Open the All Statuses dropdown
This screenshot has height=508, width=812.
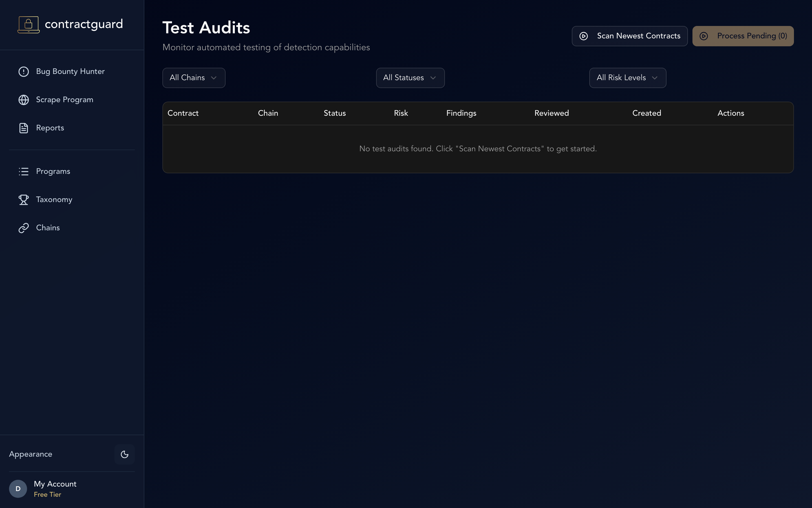pos(410,78)
